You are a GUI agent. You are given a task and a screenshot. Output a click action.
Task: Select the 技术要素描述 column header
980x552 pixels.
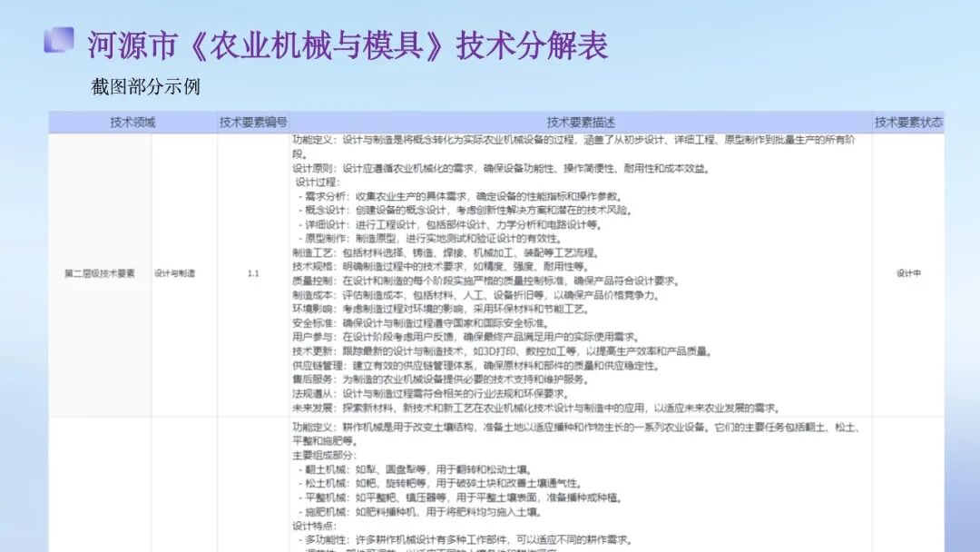[x=581, y=123]
